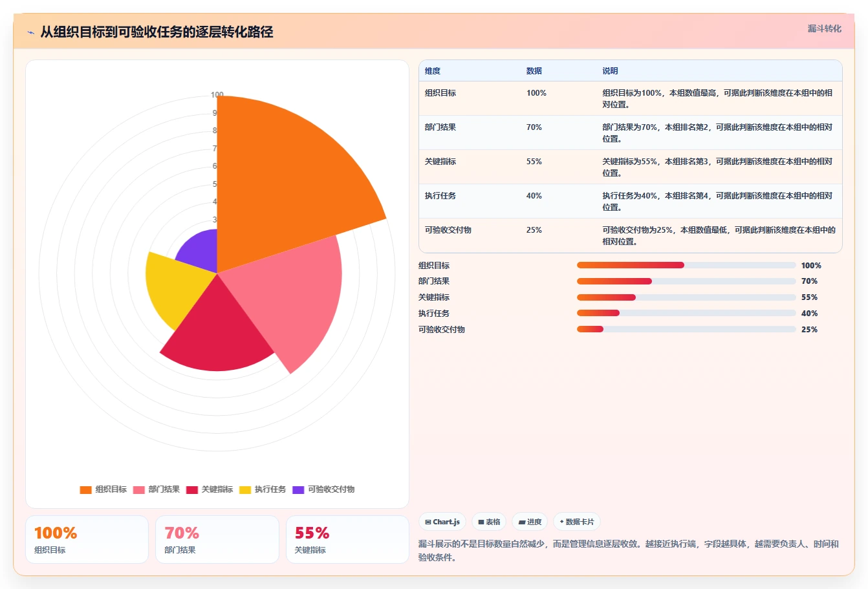Click the 执行任务 description text in table

click(x=717, y=202)
